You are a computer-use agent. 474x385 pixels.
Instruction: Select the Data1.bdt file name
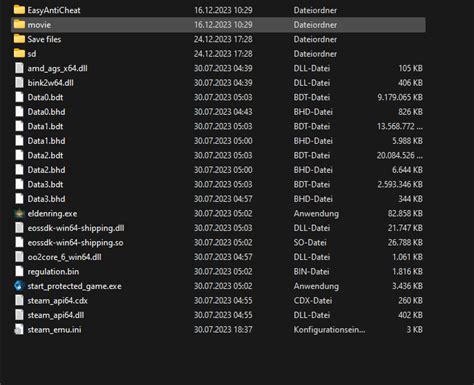point(45,126)
